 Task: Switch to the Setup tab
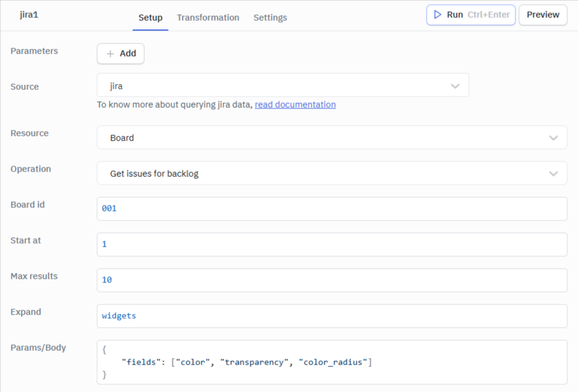pos(150,18)
